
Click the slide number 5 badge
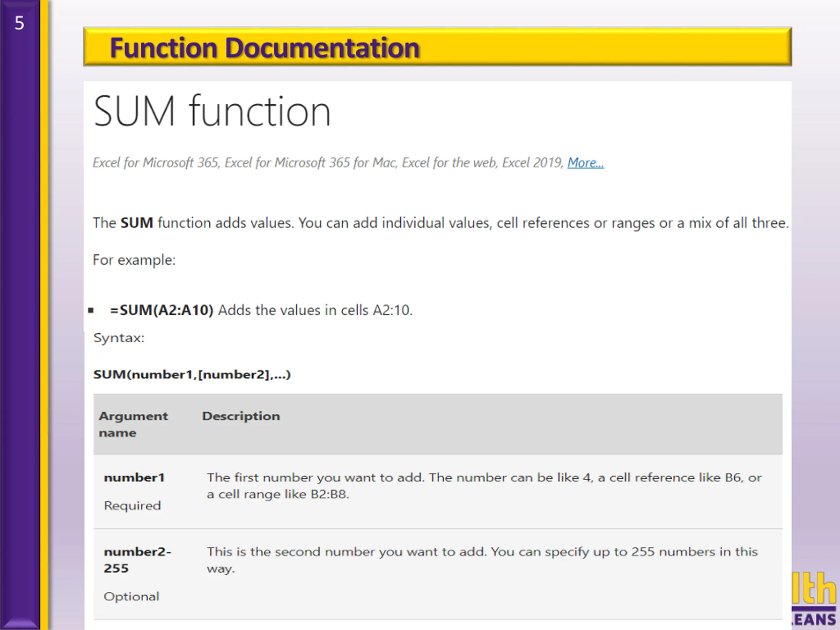click(x=19, y=23)
